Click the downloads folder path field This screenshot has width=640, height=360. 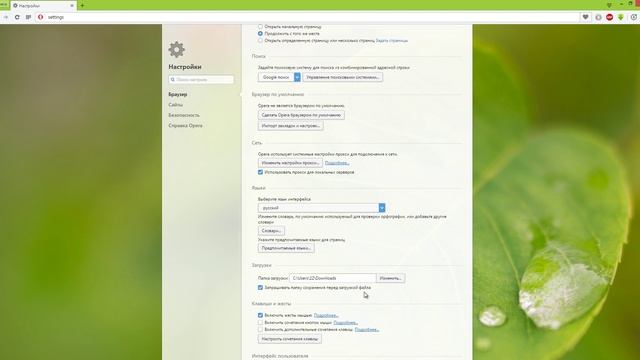click(x=333, y=278)
